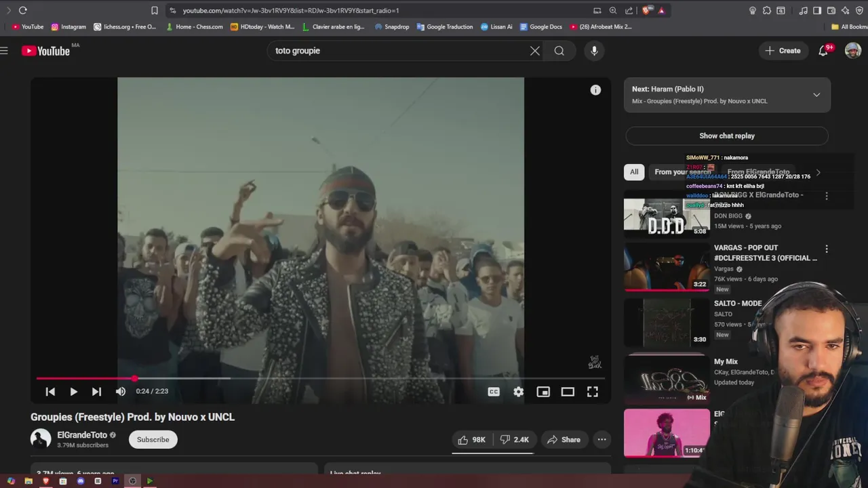Click ElGrandeToto channel avatar
Screen dimensions: 868x488
pos(41,439)
